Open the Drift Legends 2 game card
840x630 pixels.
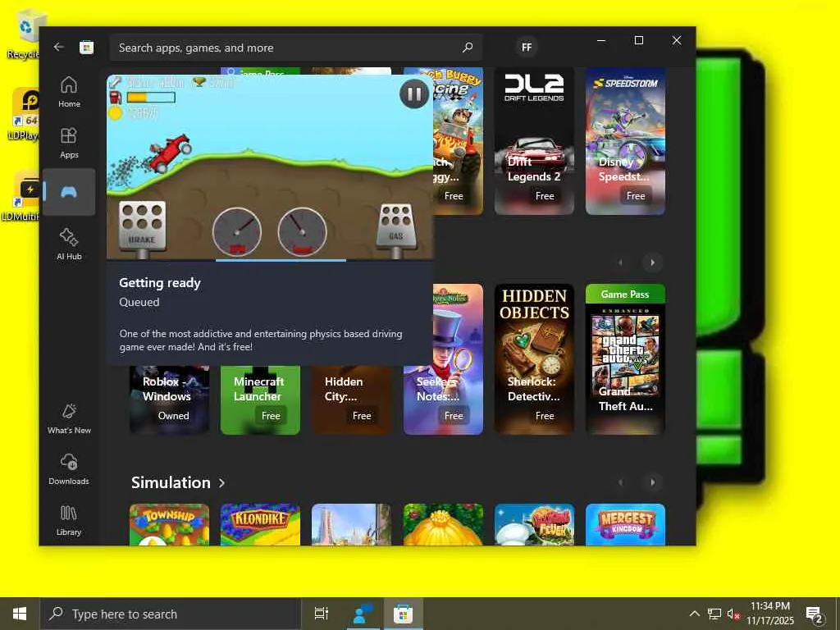coord(534,141)
